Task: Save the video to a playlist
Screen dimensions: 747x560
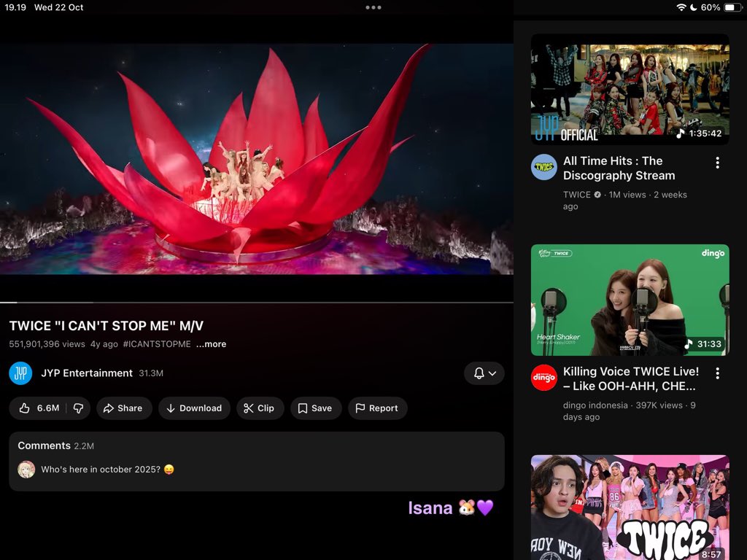Action: point(315,408)
